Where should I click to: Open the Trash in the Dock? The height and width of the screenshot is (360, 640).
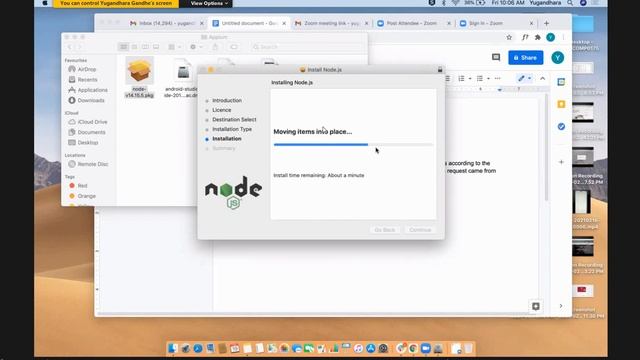pyautogui.click(x=468, y=348)
